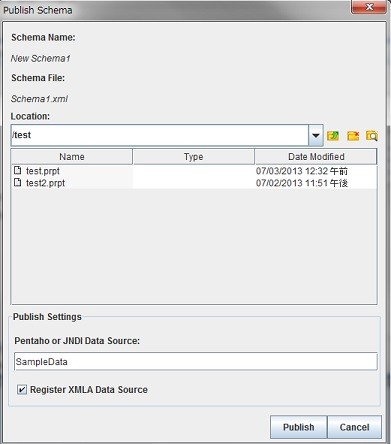The width and height of the screenshot is (391, 444).
Task: Select the test.prpt file name
Action: tap(43, 171)
